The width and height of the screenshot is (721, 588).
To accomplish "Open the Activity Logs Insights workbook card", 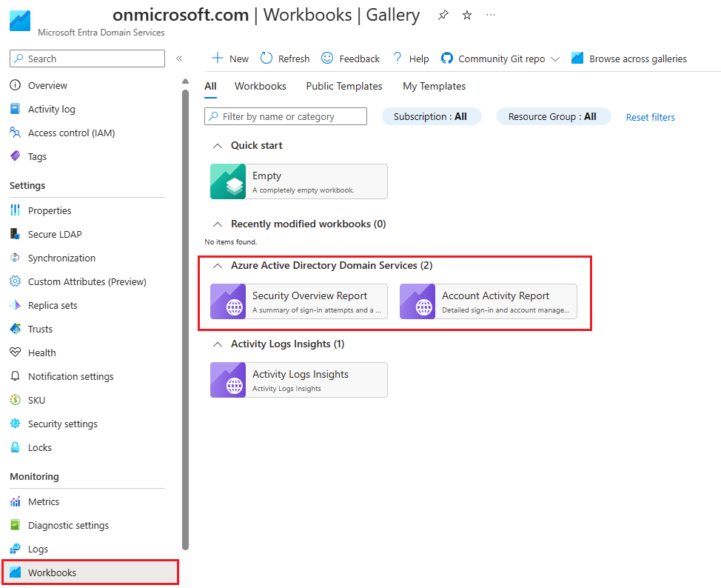I will [x=299, y=380].
